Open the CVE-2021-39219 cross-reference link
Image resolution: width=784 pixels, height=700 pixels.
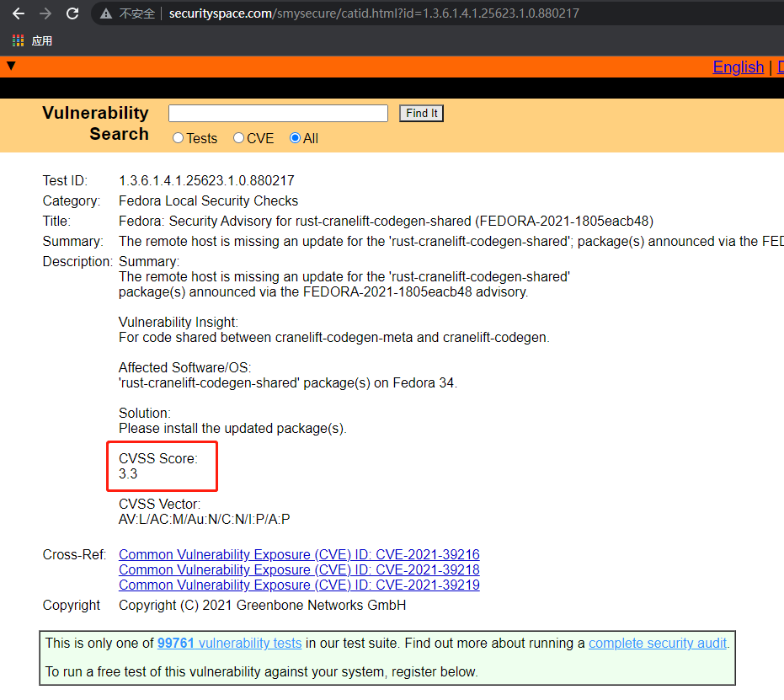pyautogui.click(x=299, y=585)
